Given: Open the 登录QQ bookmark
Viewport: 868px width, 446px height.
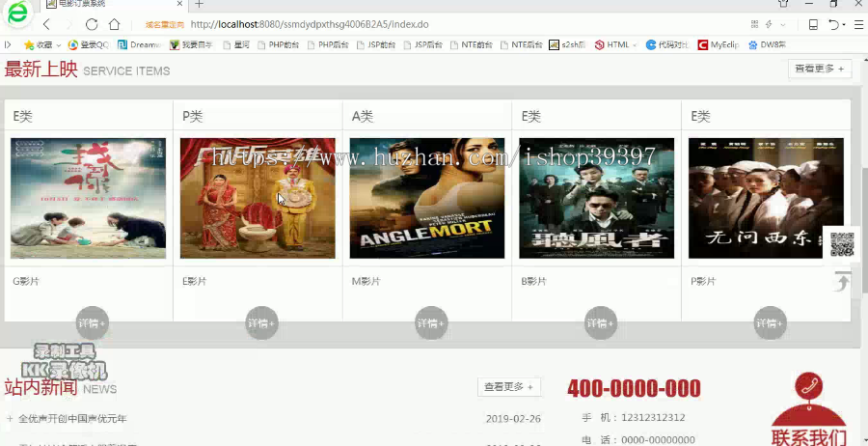Looking at the screenshot, I should click(x=89, y=44).
